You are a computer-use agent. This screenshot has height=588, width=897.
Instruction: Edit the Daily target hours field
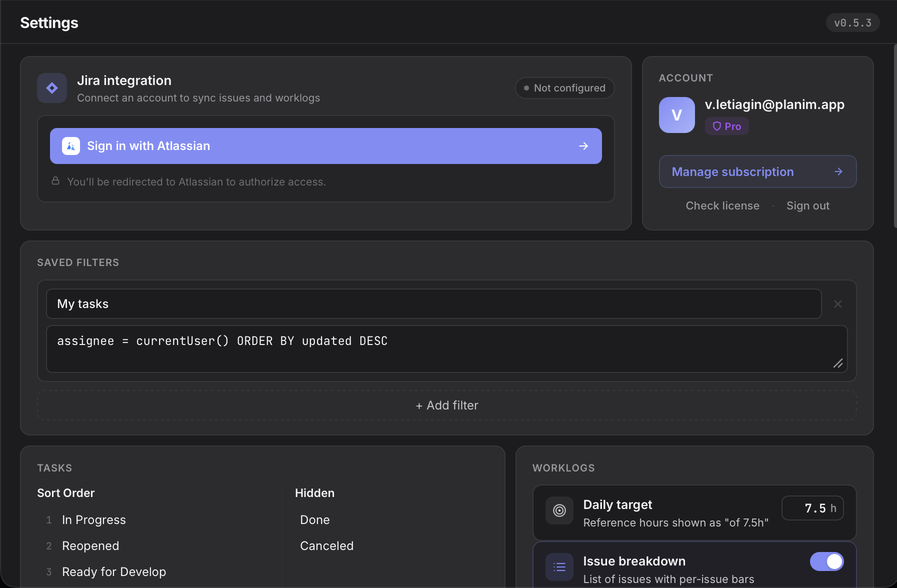[x=813, y=508]
